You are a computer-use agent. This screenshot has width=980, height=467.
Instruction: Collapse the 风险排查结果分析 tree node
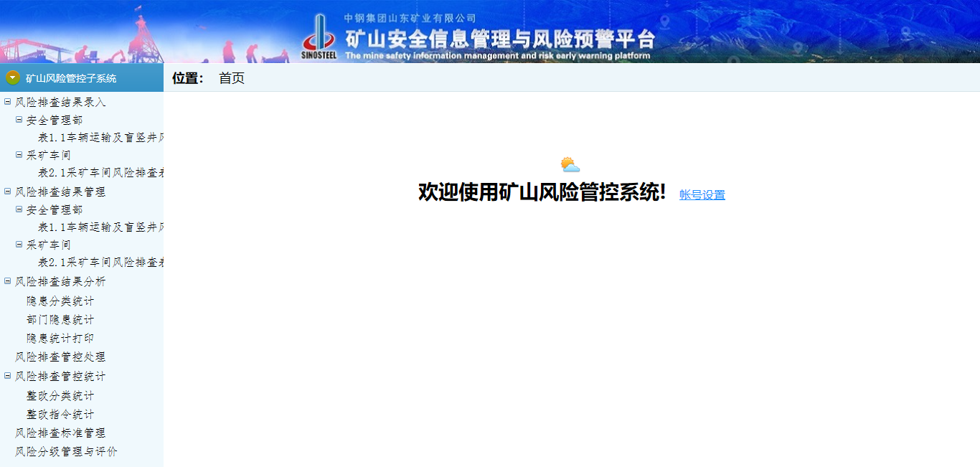tap(8, 281)
